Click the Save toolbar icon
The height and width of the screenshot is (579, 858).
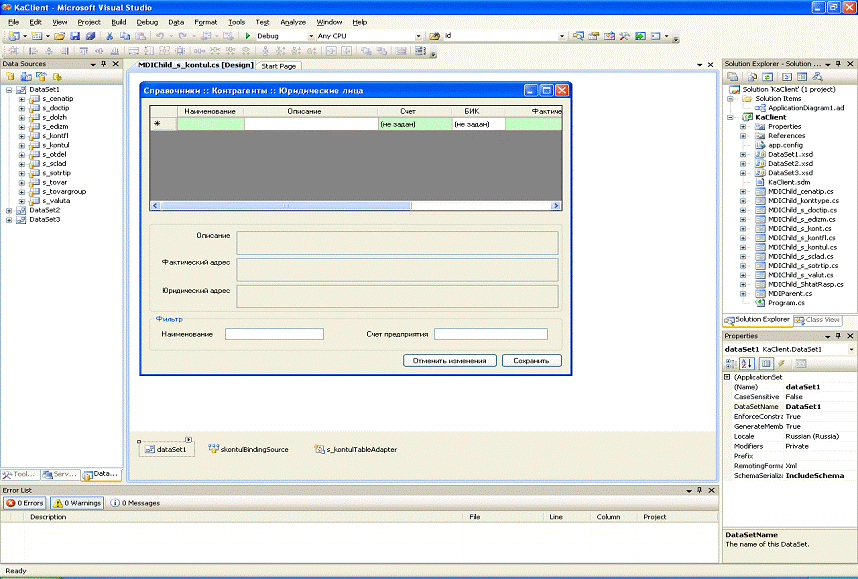75,36
